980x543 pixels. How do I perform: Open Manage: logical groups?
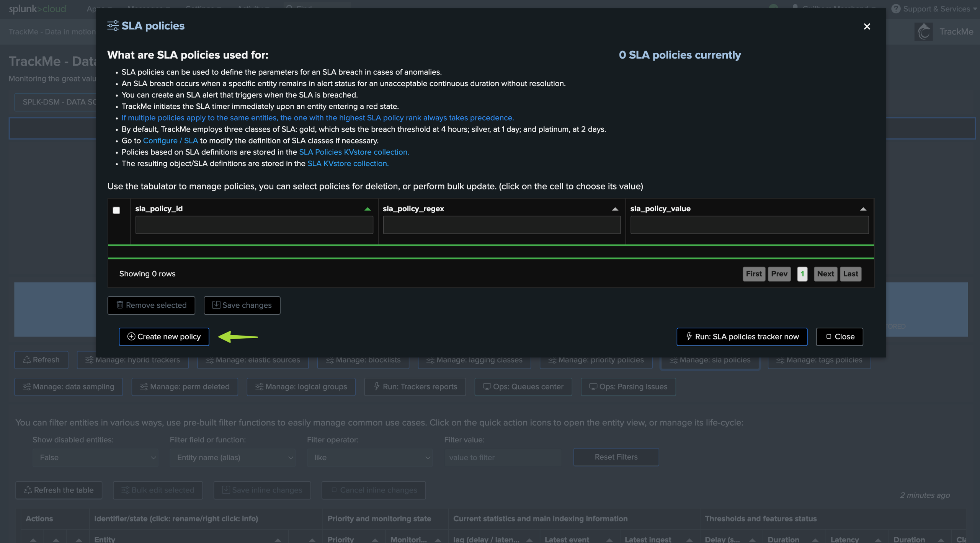(x=301, y=387)
